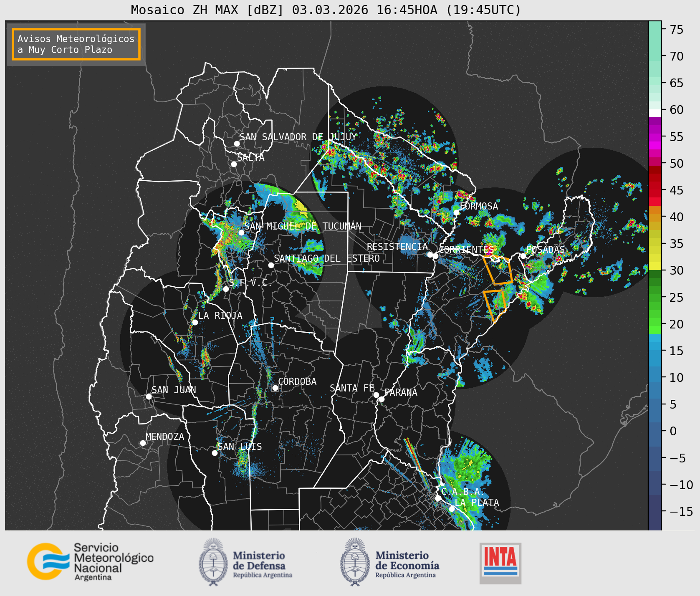Click the LA PLATA city marker dot
The image size is (700, 596).
[452, 509]
